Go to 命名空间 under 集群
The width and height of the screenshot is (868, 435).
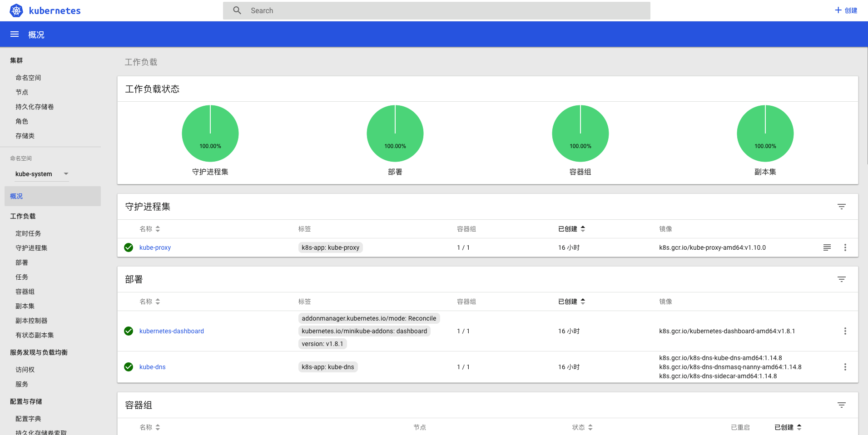click(x=28, y=78)
